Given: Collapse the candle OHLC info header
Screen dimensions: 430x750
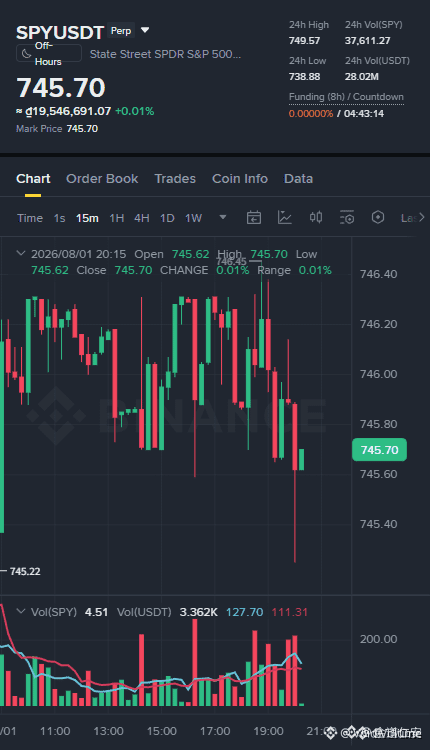Looking at the screenshot, I should [x=21, y=254].
